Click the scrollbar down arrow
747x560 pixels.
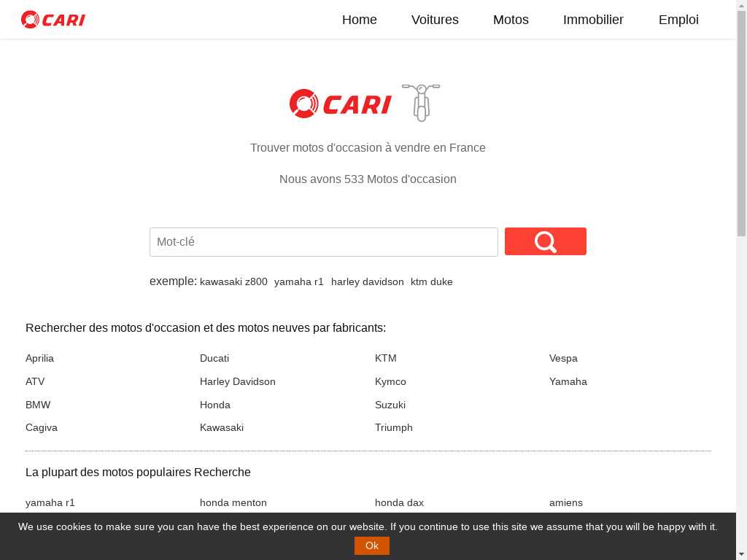pyautogui.click(x=742, y=555)
